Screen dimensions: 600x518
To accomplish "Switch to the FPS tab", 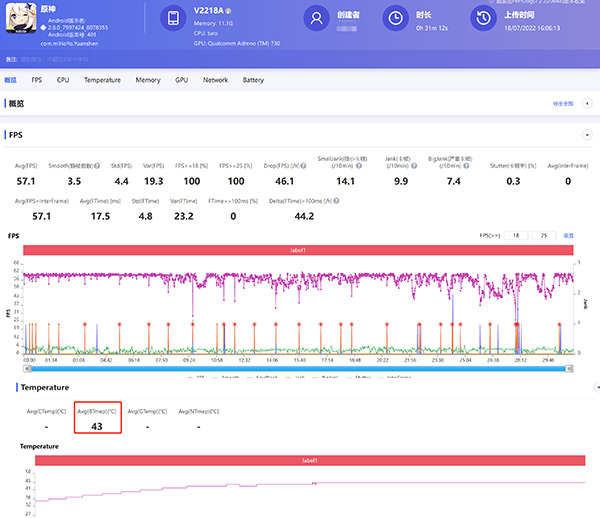I will [37, 80].
